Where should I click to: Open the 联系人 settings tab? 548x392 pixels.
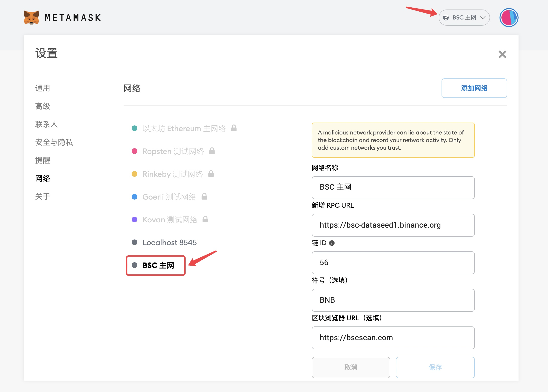tap(46, 124)
